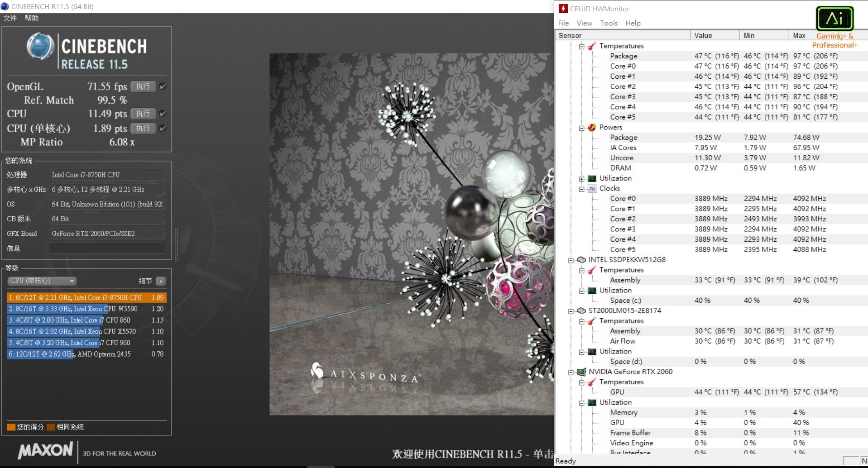
Task: Click thermometer icon under INTEL SSDPEKKW512G8
Action: pos(592,270)
